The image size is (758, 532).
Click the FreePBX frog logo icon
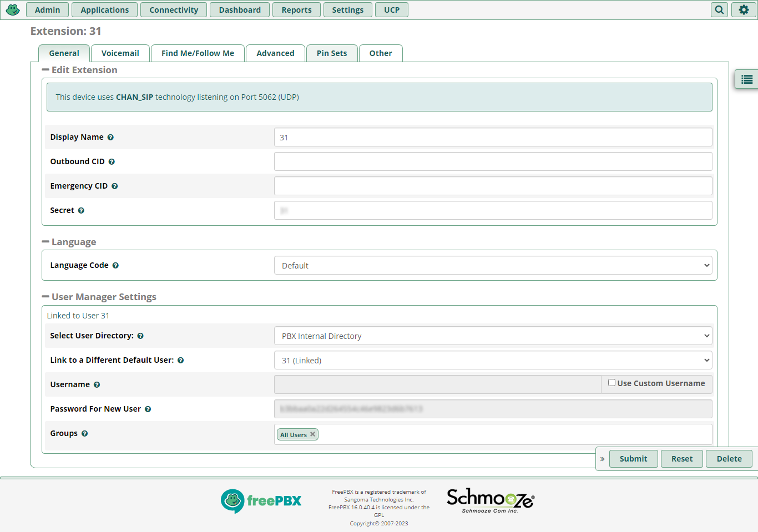coord(13,10)
